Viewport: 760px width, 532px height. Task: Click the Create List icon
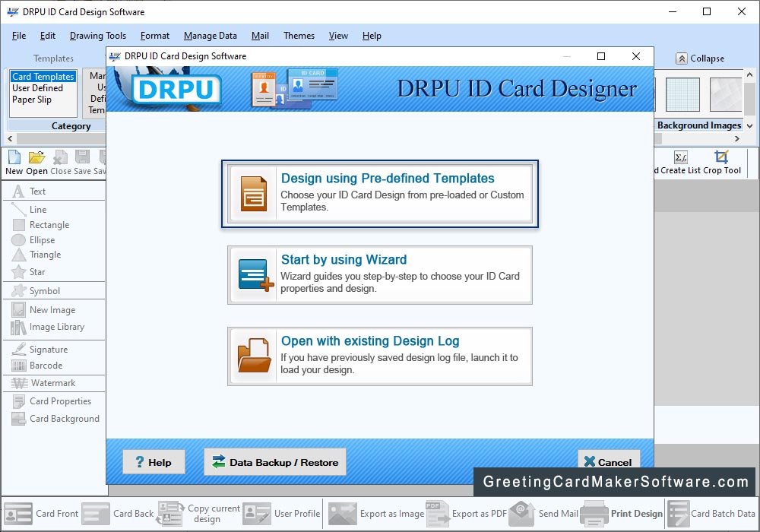680,163
